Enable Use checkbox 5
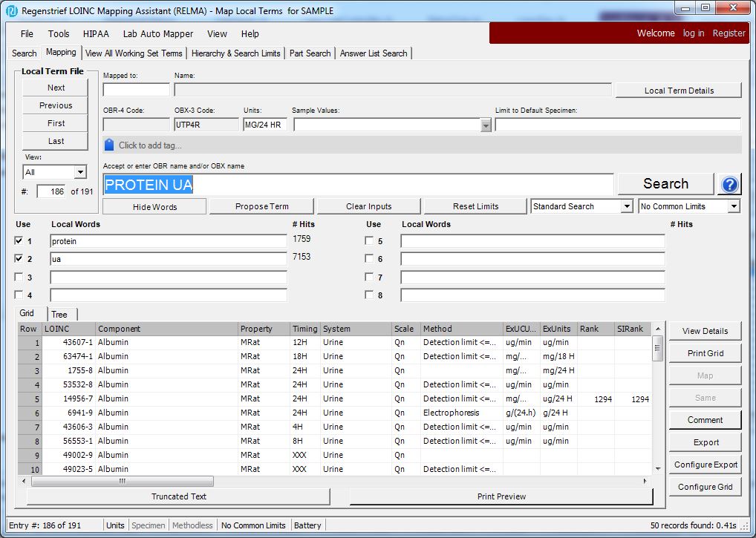756x538 pixels. tap(369, 240)
